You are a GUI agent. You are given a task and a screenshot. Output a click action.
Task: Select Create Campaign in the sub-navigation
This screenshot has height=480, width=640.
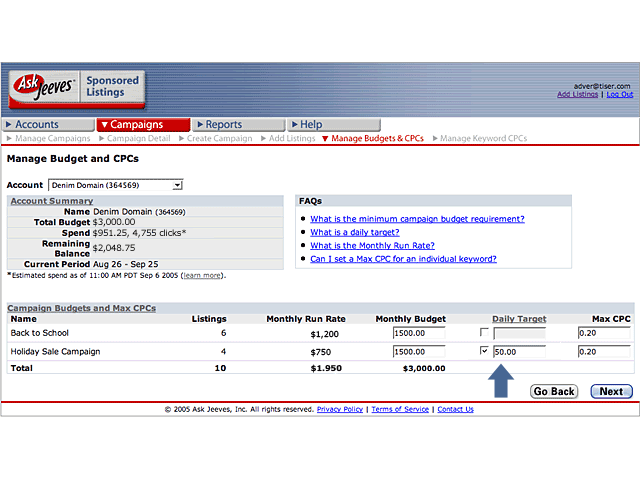click(218, 138)
